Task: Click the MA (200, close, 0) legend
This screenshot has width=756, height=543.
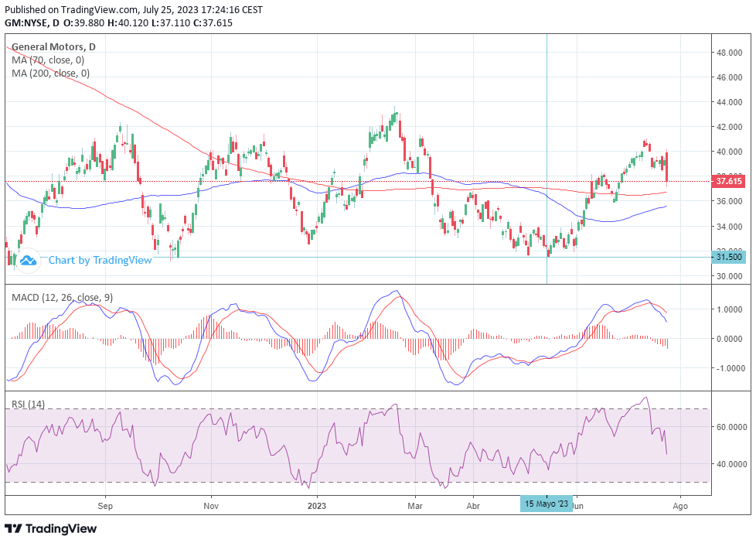Action: (50, 73)
